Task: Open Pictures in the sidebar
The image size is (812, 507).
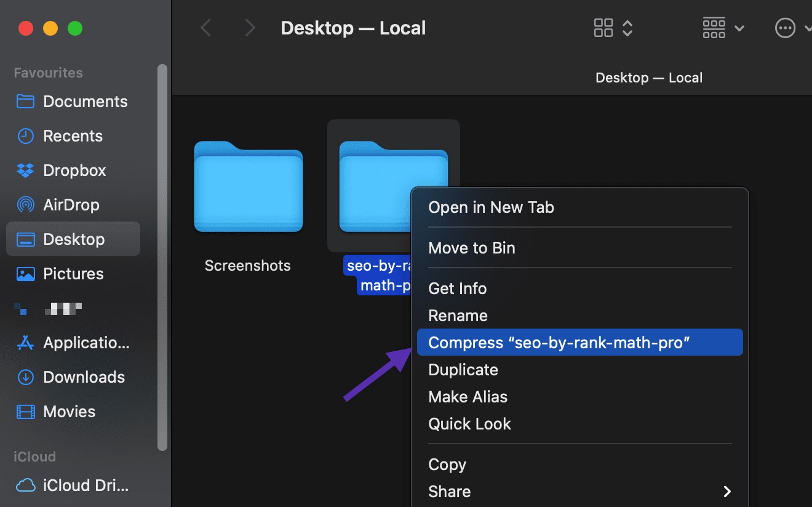Action: 73,274
